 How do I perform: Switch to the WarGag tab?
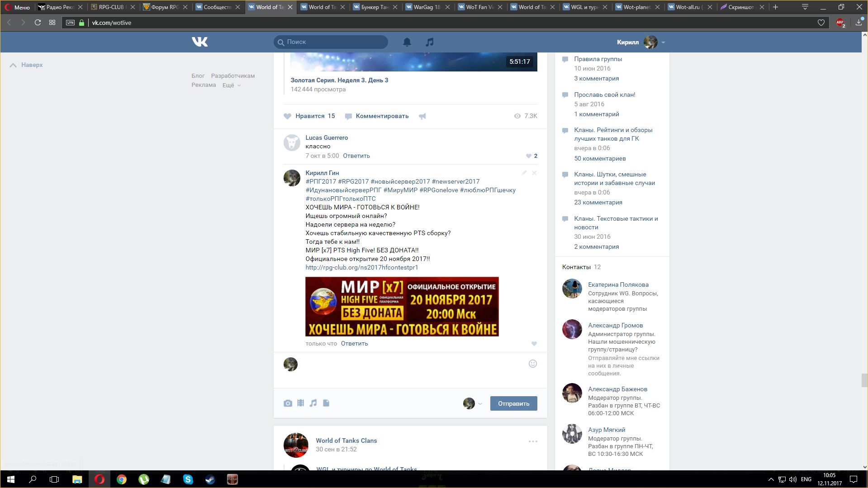pos(427,7)
